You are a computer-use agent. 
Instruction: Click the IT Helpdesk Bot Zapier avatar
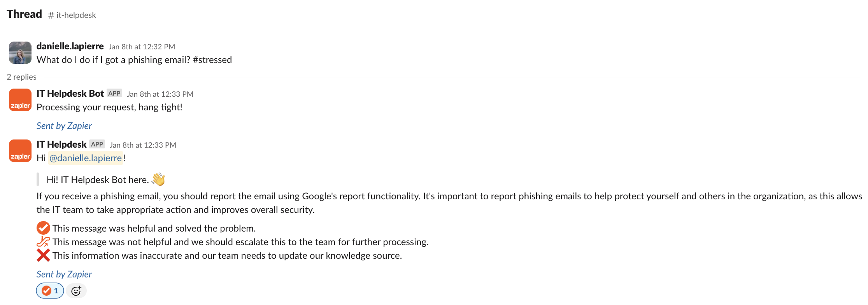tap(20, 100)
